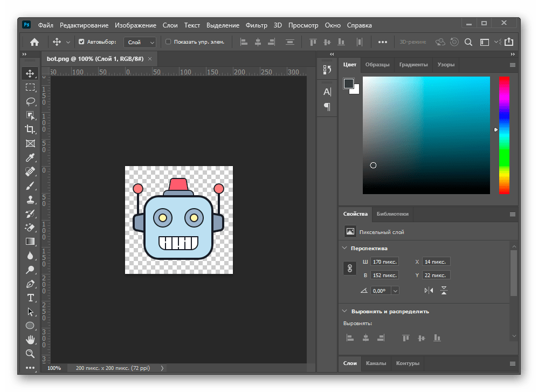Switch to the Каналы tab

[x=376, y=363]
